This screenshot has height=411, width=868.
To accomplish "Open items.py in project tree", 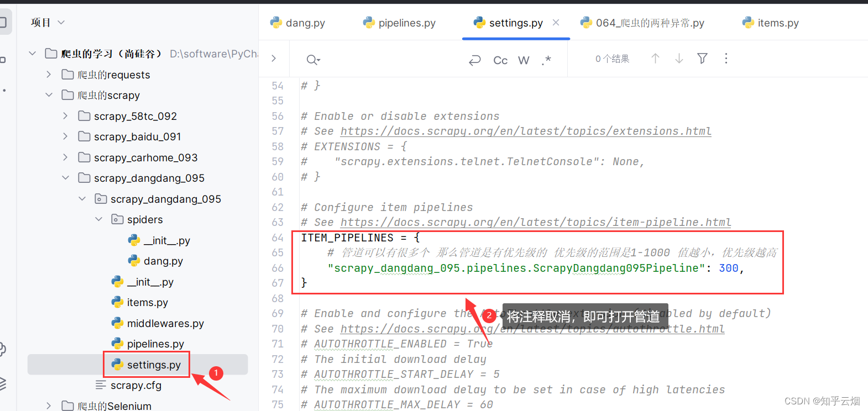I will 148,302.
